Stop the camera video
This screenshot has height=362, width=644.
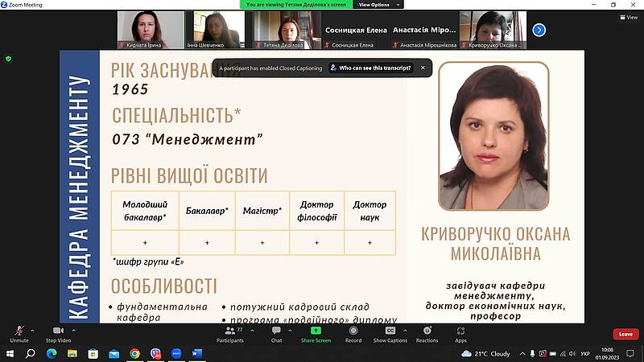click(58, 334)
